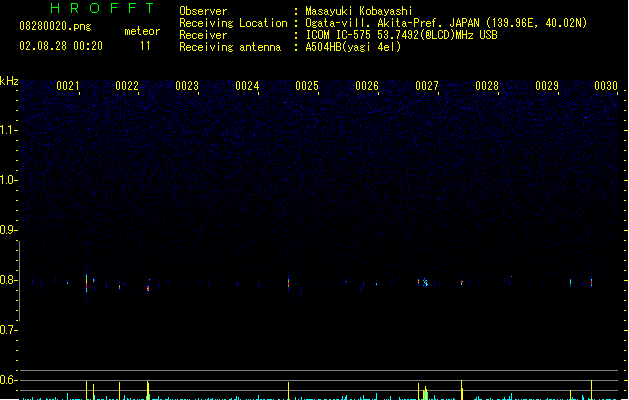Click the Observer label
The image size is (629, 400).
[203, 11]
